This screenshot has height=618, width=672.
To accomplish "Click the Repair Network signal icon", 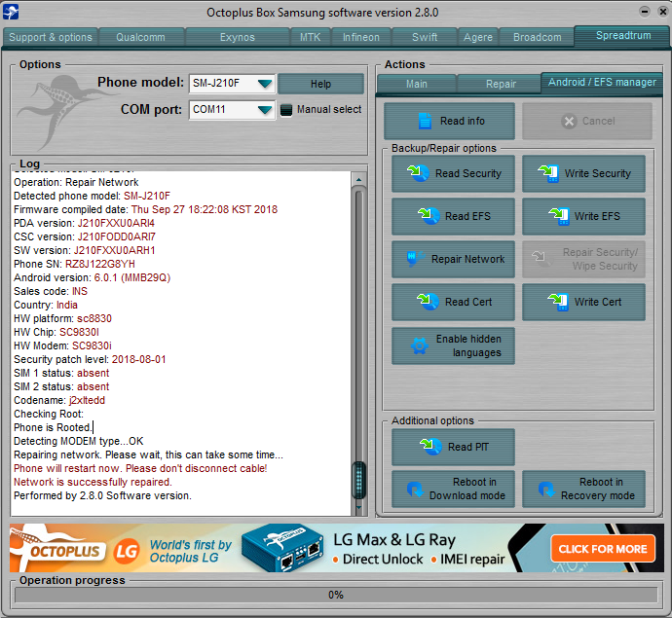I will 415,259.
